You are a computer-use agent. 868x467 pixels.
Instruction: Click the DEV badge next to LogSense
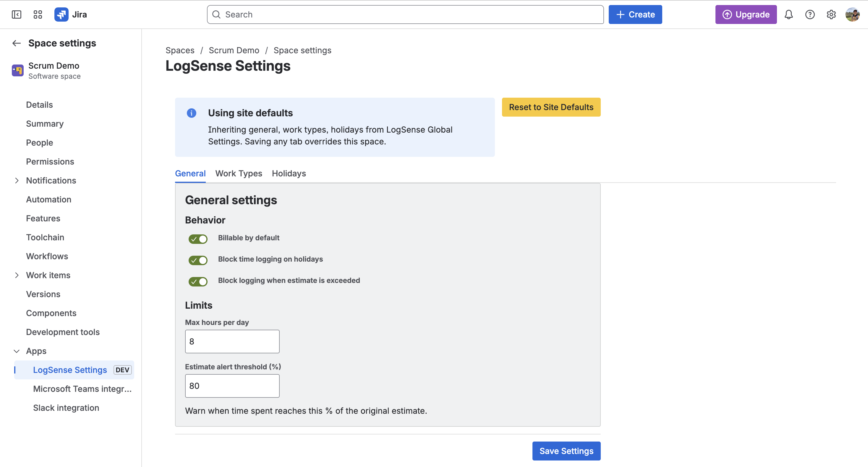pyautogui.click(x=122, y=370)
